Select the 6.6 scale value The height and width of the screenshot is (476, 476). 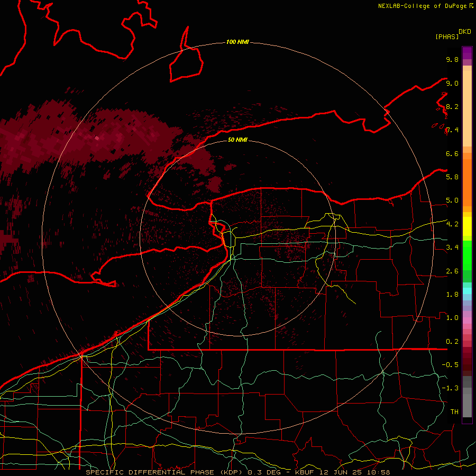[x=452, y=153]
